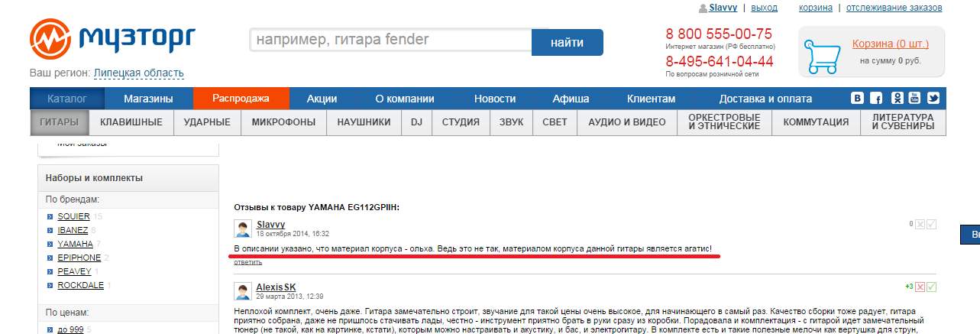Open О компании menu item
The width and height of the screenshot is (980, 334).
coord(405,99)
